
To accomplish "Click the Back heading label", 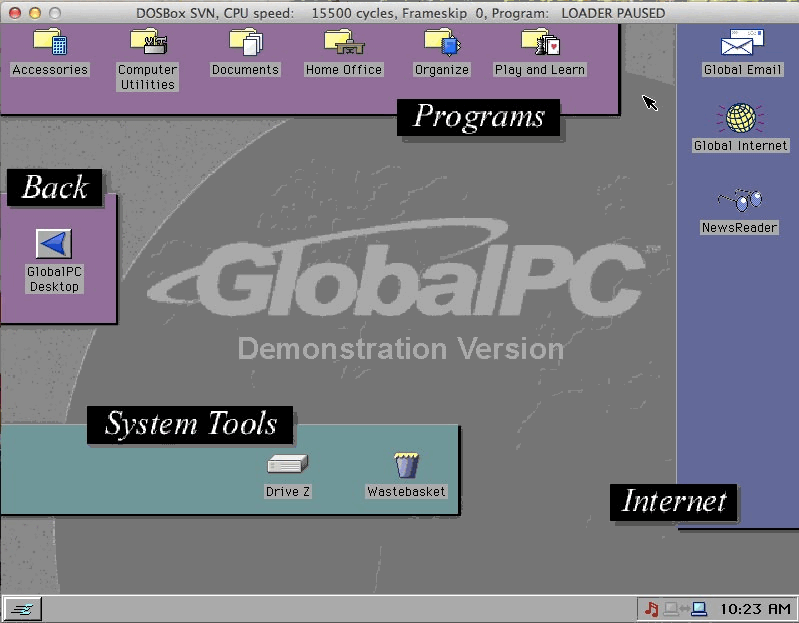I will pos(55,187).
